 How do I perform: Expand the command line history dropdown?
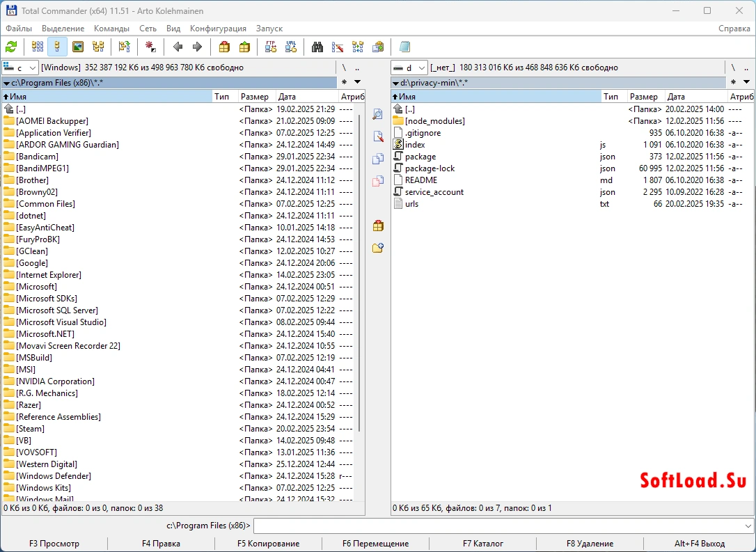click(748, 526)
